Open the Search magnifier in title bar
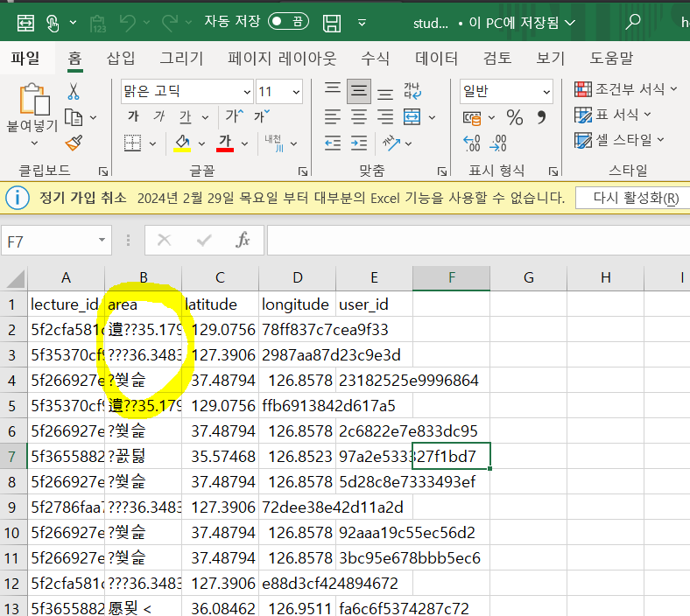690x616 pixels. tap(633, 22)
